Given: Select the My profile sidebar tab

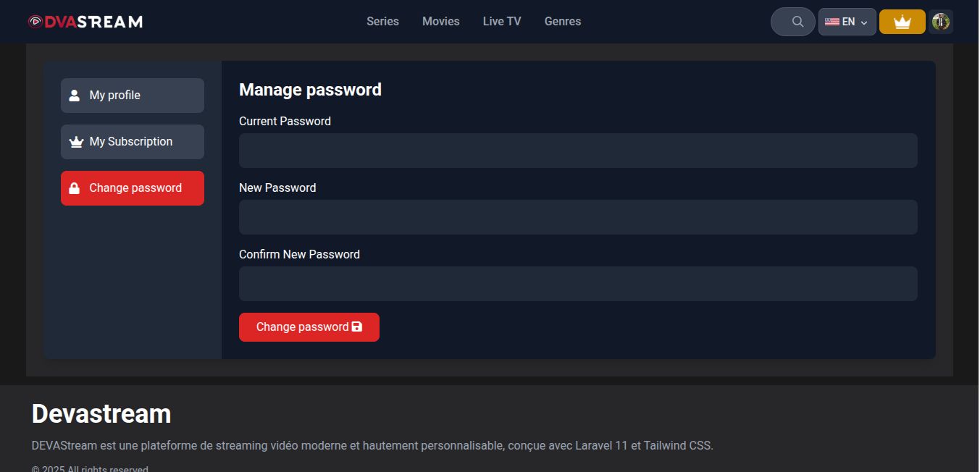Looking at the screenshot, I should click(x=133, y=96).
